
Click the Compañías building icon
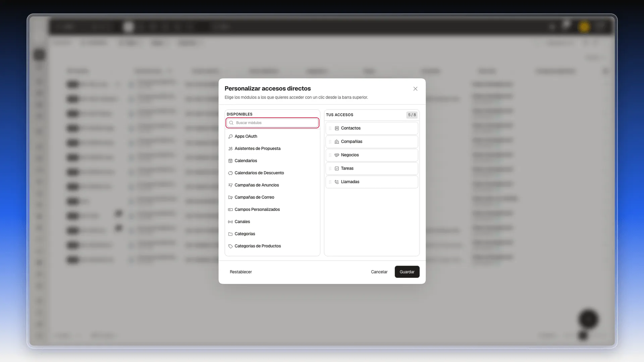pos(337,142)
